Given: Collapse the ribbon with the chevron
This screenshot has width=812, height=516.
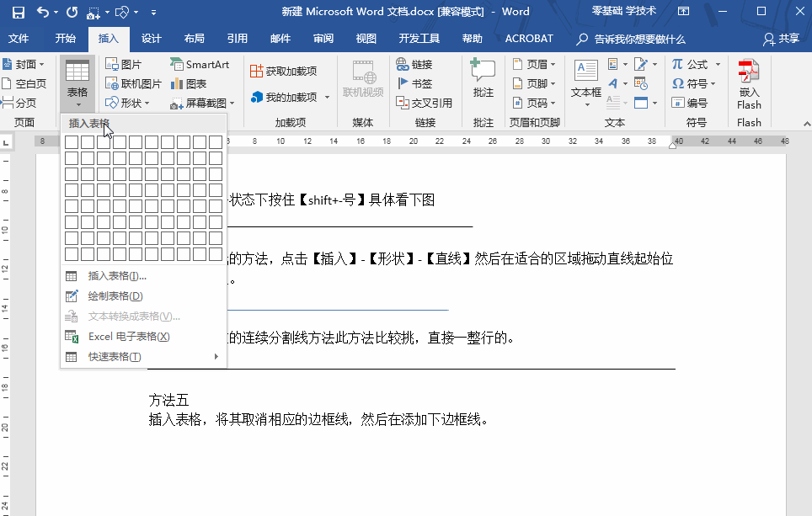Looking at the screenshot, I should click(806, 124).
